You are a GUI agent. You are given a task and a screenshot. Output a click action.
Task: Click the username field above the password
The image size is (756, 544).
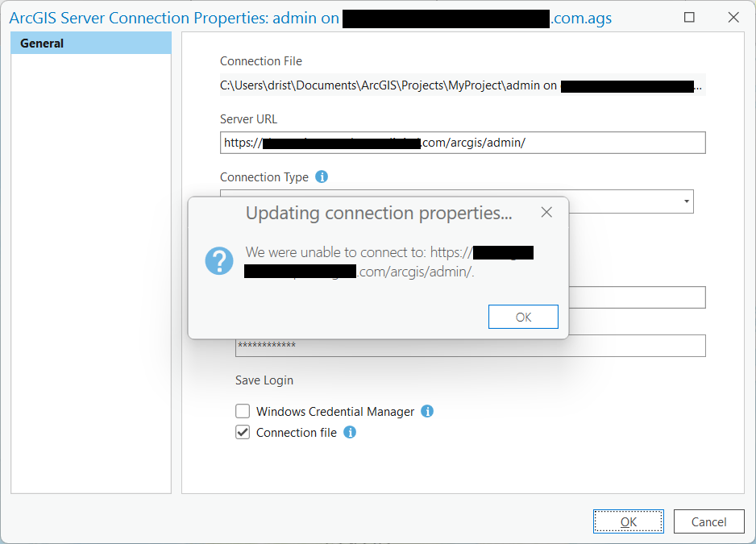(637, 297)
